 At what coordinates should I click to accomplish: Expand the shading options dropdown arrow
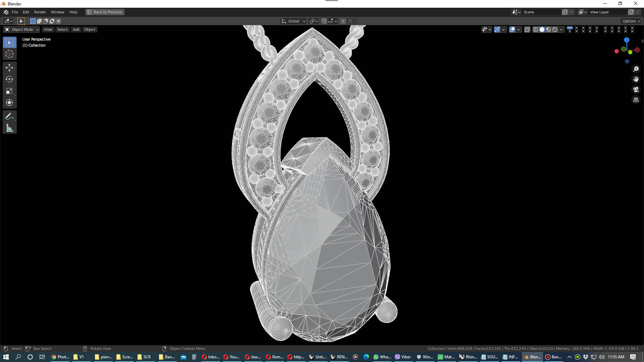[561, 29]
